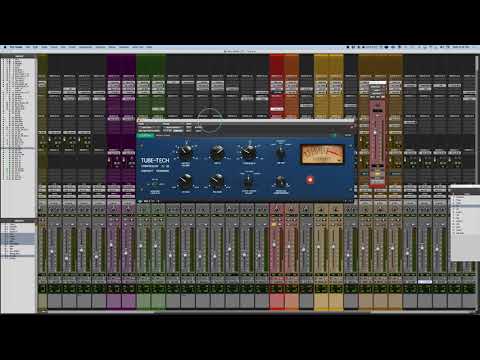Click the Tube-Tech meter selector switch
This screenshot has width=480, height=360.
click(x=281, y=153)
